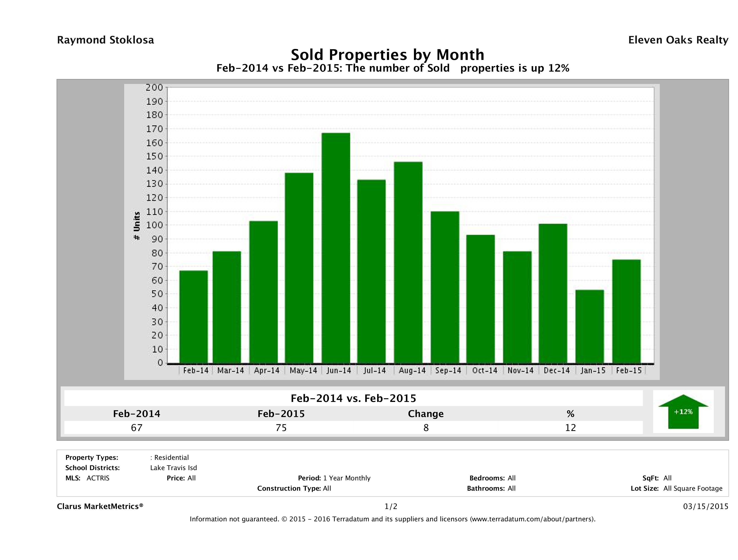Click the Feb-15 bar
The height and width of the screenshot is (560, 738).
point(626,311)
